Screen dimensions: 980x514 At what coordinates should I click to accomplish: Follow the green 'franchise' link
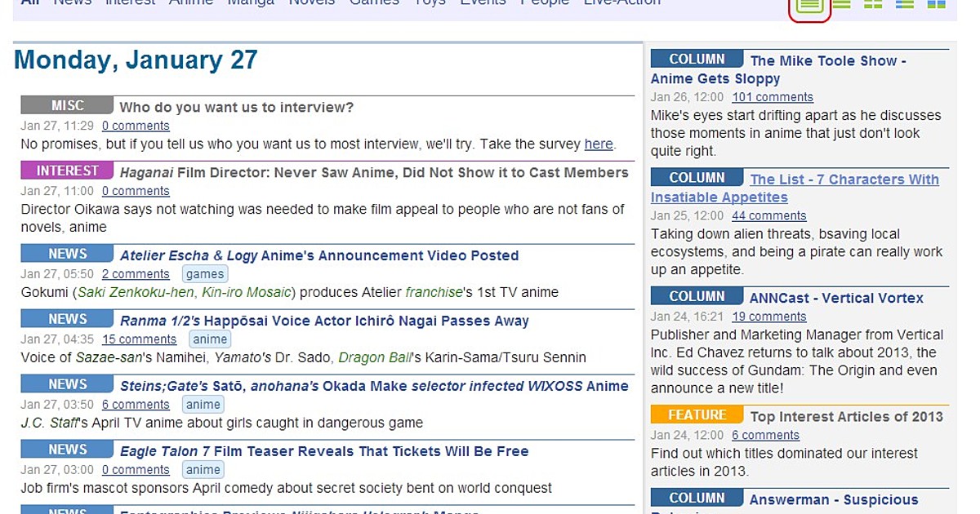(434, 292)
